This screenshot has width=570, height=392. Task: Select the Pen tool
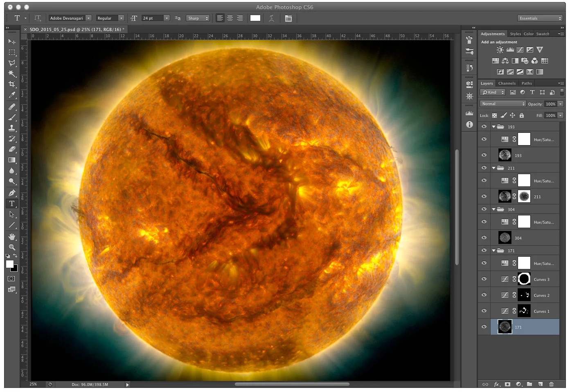point(12,193)
